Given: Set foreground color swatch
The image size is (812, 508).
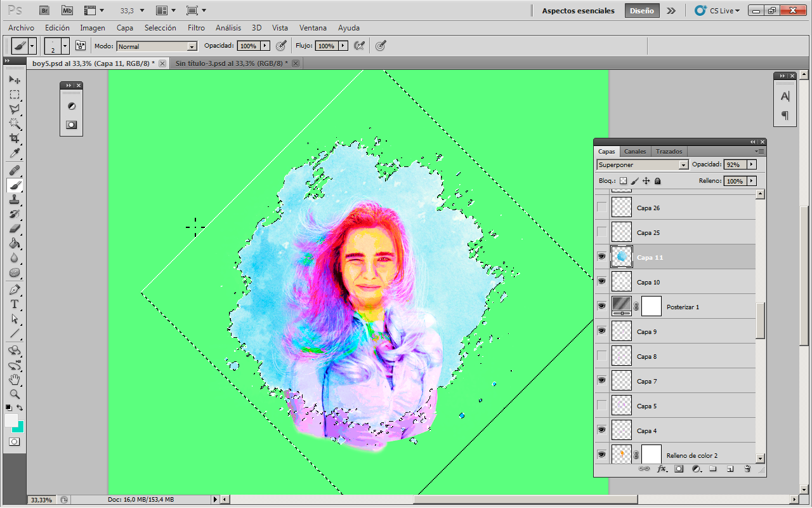Looking at the screenshot, I should [x=11, y=420].
